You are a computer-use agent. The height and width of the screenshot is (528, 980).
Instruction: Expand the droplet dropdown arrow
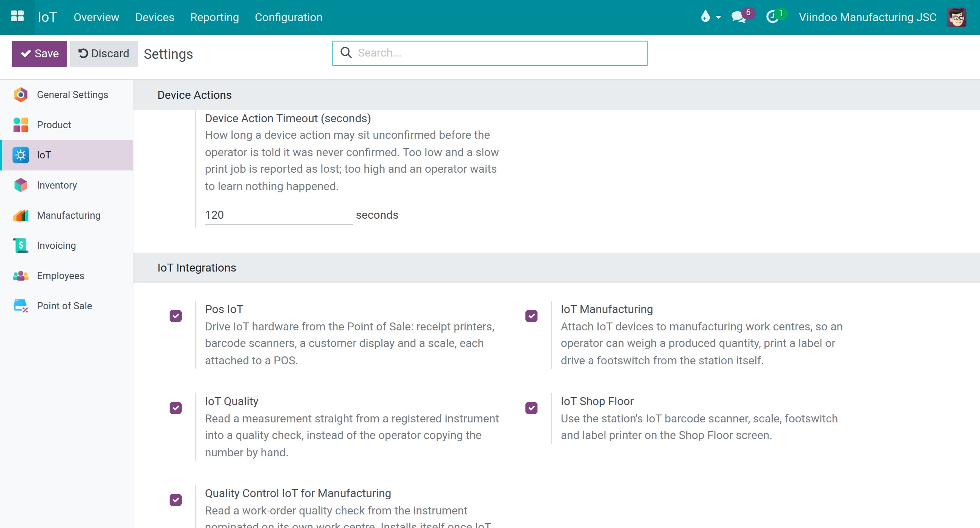[x=718, y=17]
